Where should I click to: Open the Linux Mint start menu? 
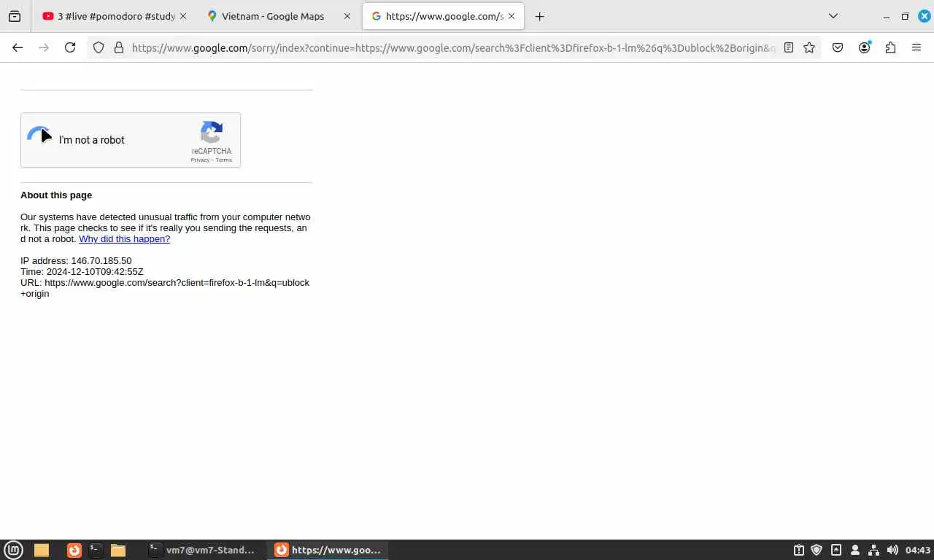coord(14,550)
